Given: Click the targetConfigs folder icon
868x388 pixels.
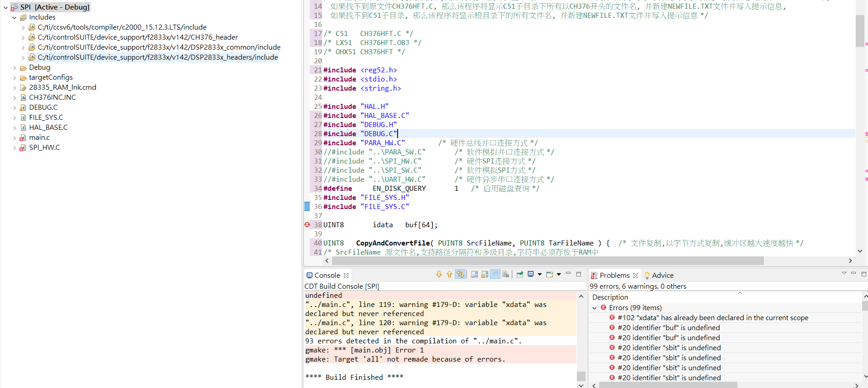Looking at the screenshot, I should 23,78.
